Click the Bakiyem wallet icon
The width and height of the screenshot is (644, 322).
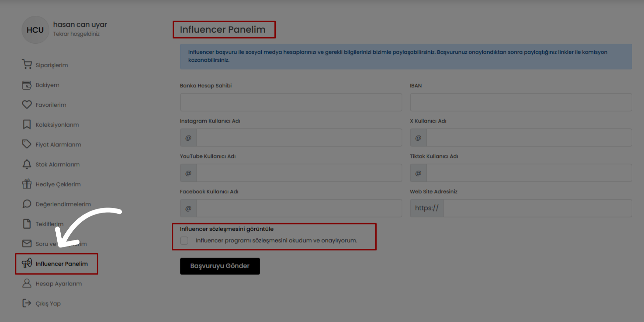pos(27,85)
